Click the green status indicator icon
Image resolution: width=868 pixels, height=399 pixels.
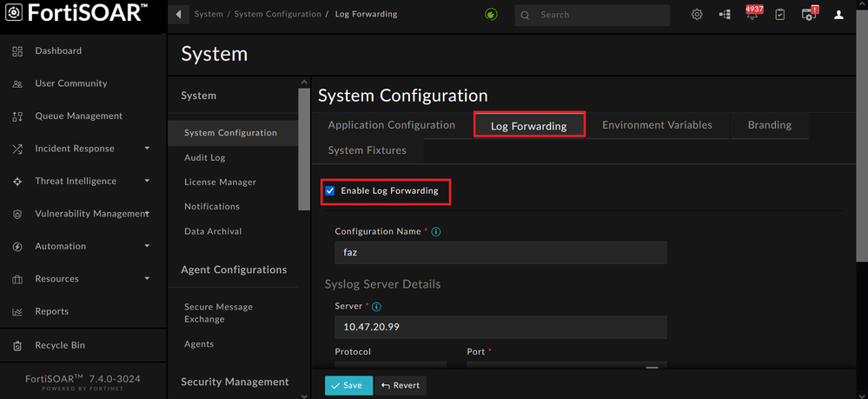click(x=491, y=15)
